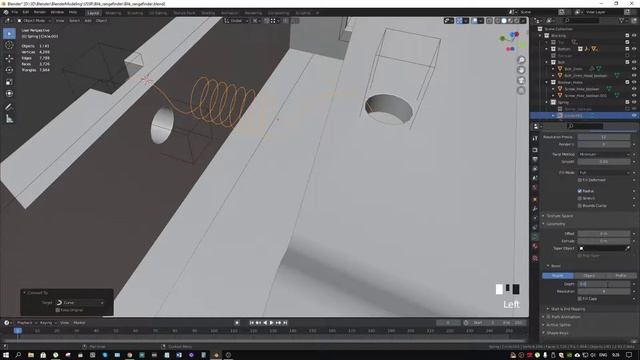Select the Profile bevel mode button
The image size is (640, 360).
(620, 276)
